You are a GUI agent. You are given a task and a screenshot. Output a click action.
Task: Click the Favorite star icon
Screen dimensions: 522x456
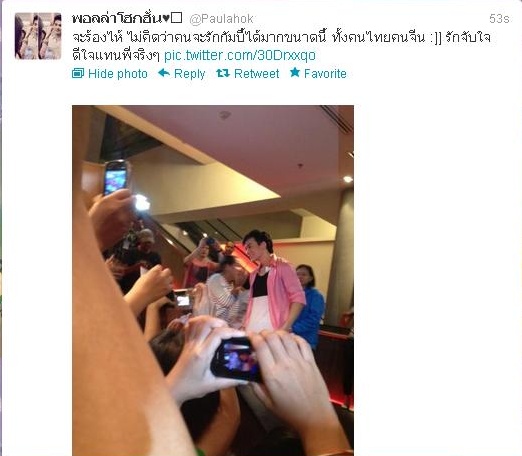[x=295, y=72]
